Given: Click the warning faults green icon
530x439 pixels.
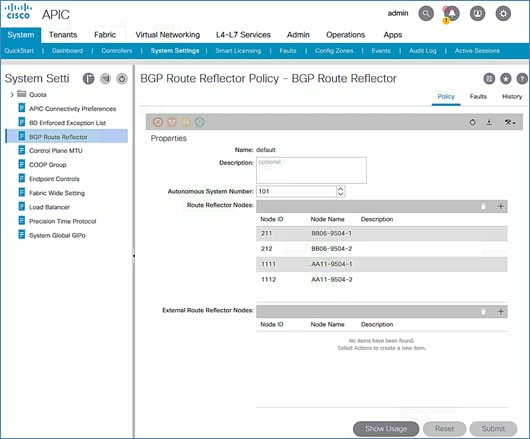Looking at the screenshot, I should (199, 122).
